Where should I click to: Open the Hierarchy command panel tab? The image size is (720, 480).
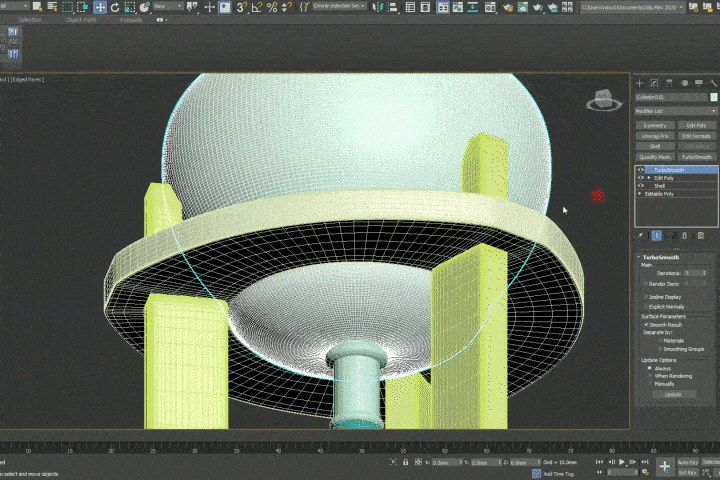click(x=669, y=83)
